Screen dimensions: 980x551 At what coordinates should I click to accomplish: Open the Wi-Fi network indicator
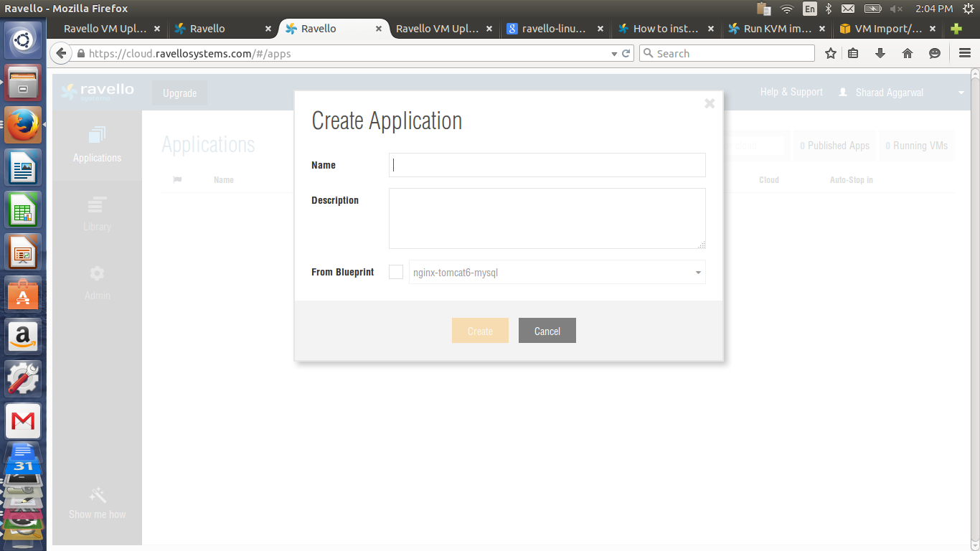[787, 9]
